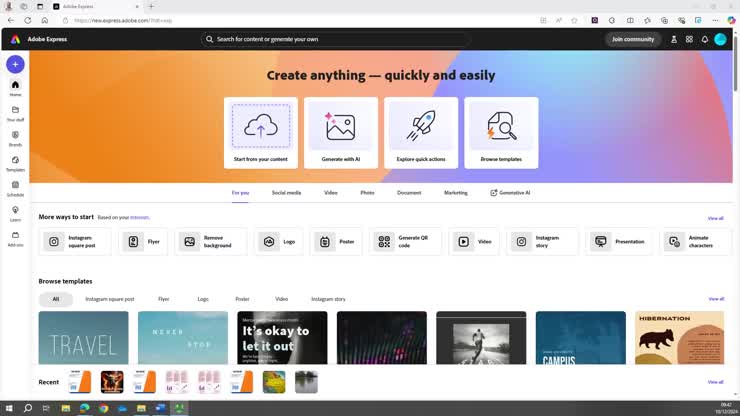Open the CAMPUS template thumbnail
This screenshot has width=740, height=416.
580,338
